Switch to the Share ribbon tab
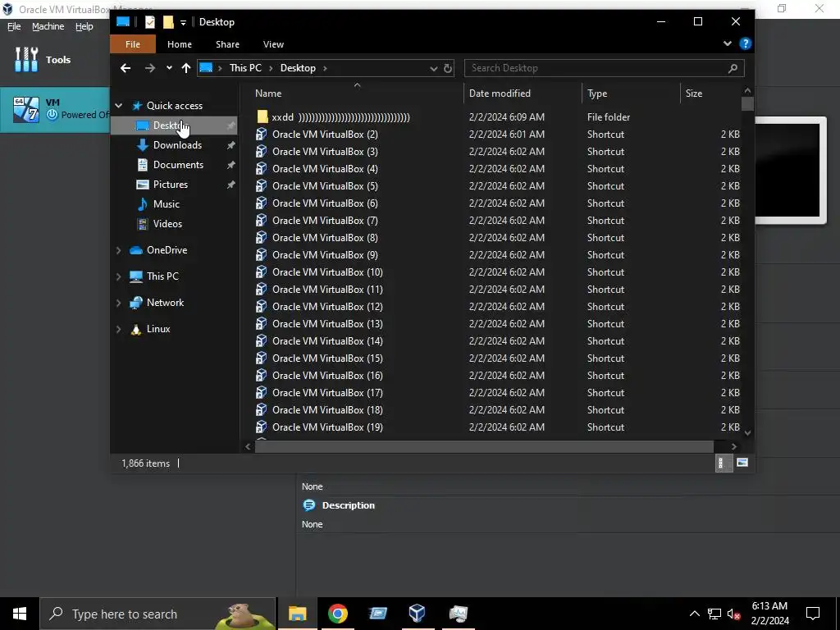 point(228,44)
